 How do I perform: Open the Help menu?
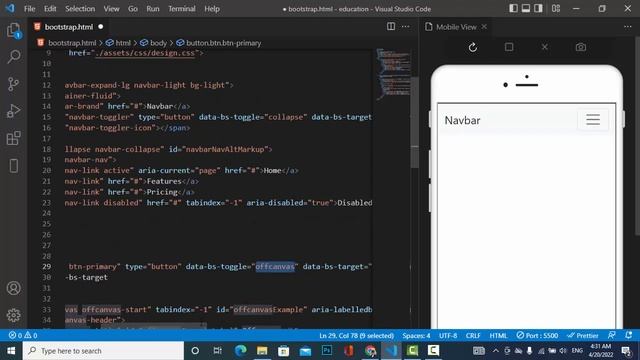pyautogui.click(x=212, y=9)
